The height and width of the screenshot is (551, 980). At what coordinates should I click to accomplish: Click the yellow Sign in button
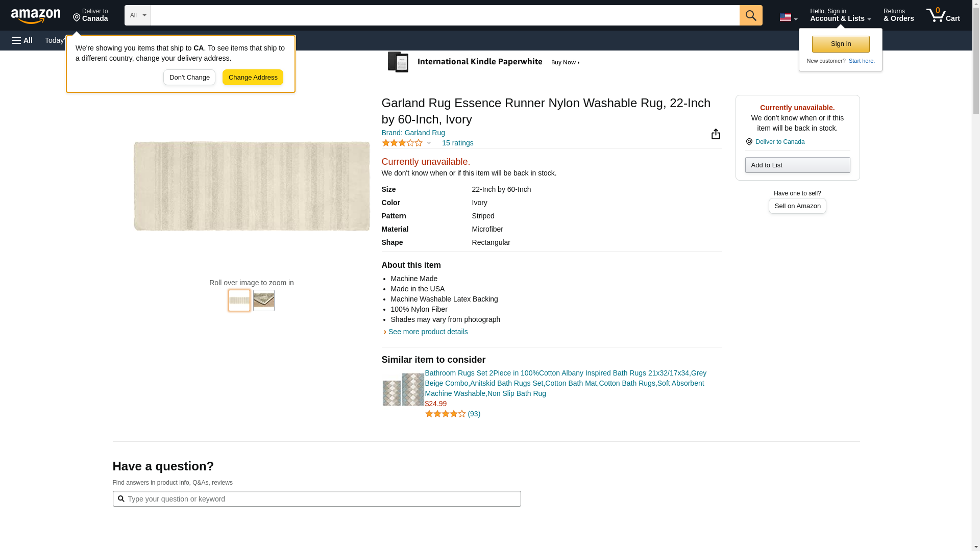pos(840,44)
